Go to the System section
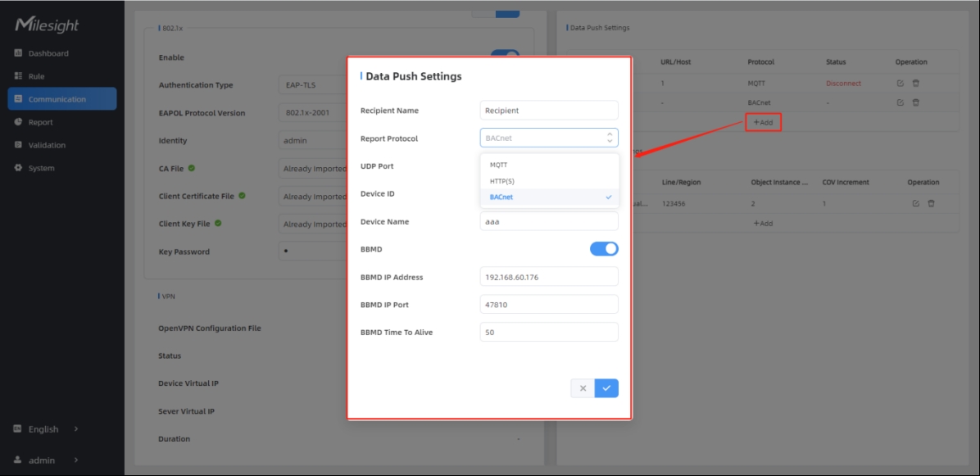This screenshot has width=980, height=476. point(41,168)
